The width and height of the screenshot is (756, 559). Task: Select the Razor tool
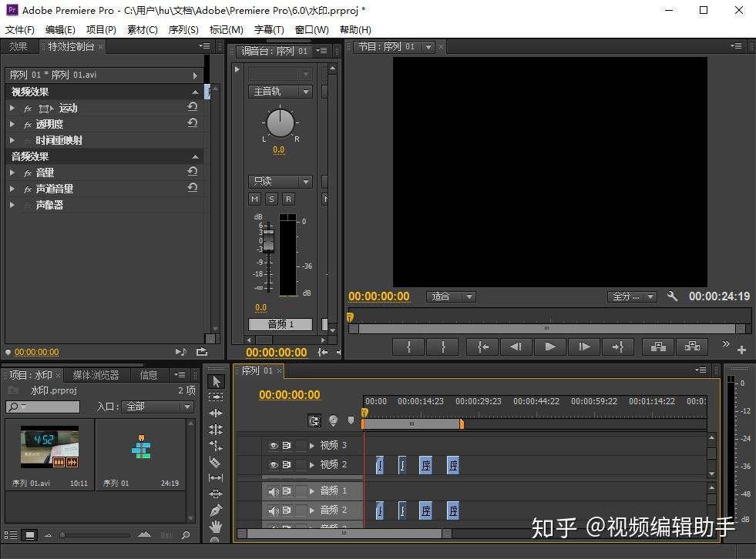[216, 462]
